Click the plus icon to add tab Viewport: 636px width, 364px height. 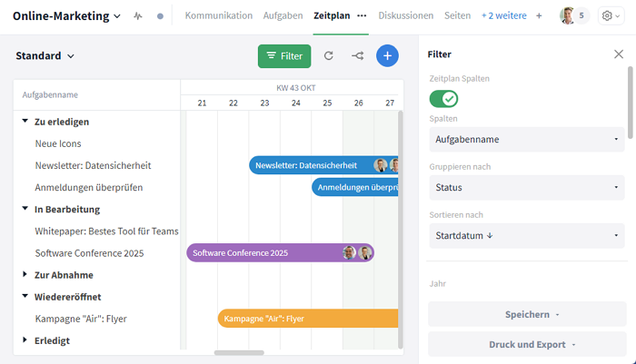tap(539, 16)
